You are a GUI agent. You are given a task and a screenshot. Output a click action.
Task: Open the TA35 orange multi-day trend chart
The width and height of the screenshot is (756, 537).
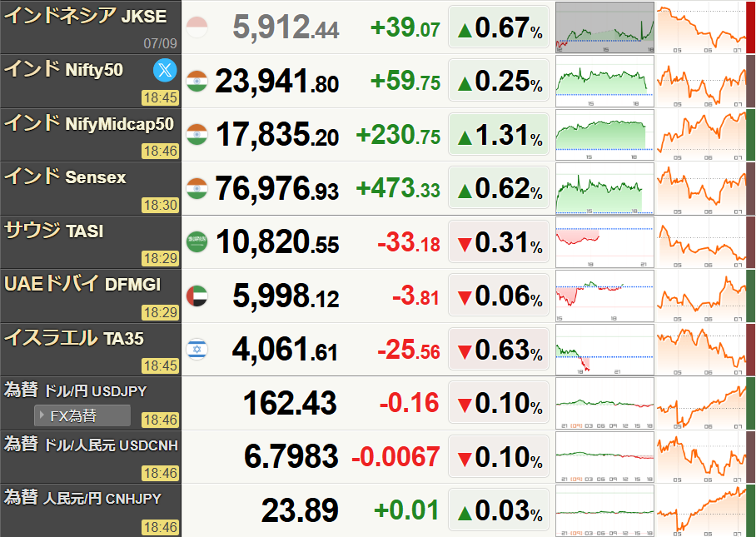(x=701, y=350)
